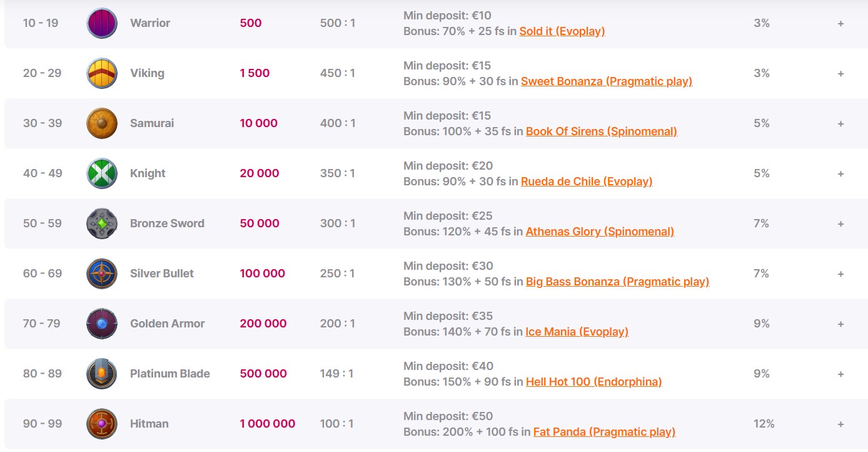Screen dimensions: 868x452
Task: Click the purple Warrior shield icon
Action: pyautogui.click(x=102, y=23)
